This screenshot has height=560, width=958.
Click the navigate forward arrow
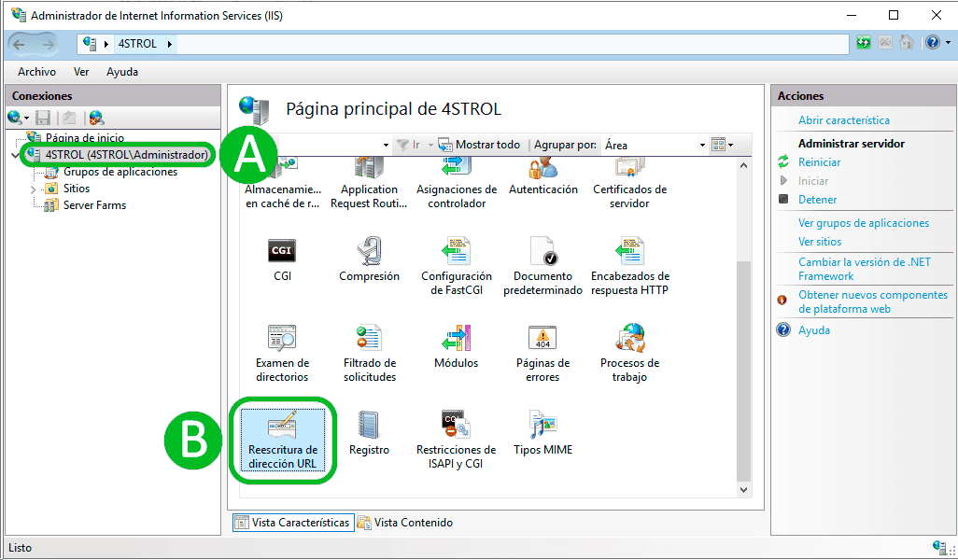[48, 44]
